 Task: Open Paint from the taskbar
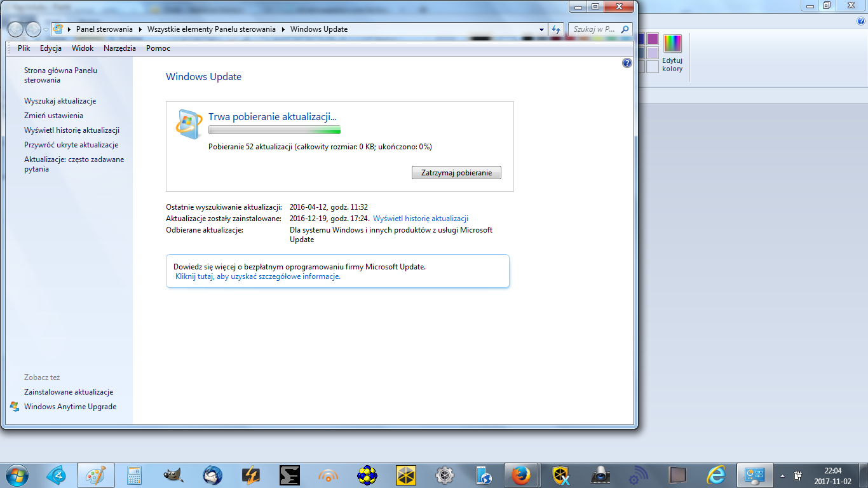[x=95, y=475]
